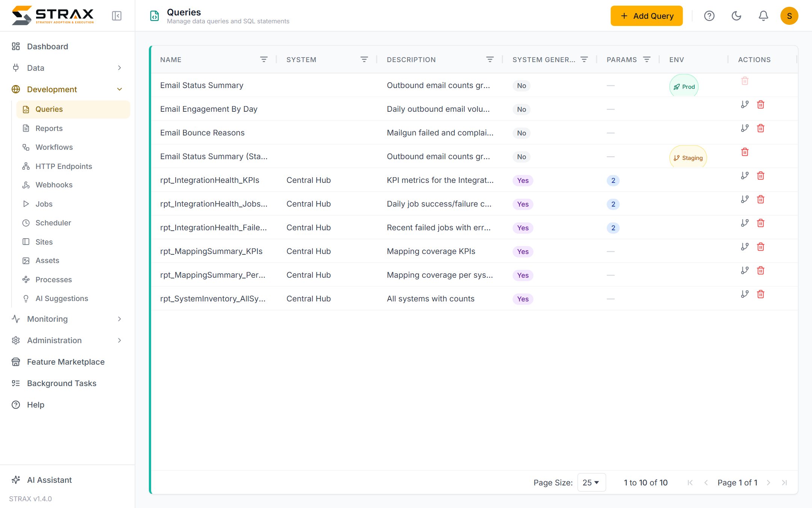Delete the rpt_SystemInventory_AllSy... query
This screenshot has width=812, height=508.
[760, 294]
